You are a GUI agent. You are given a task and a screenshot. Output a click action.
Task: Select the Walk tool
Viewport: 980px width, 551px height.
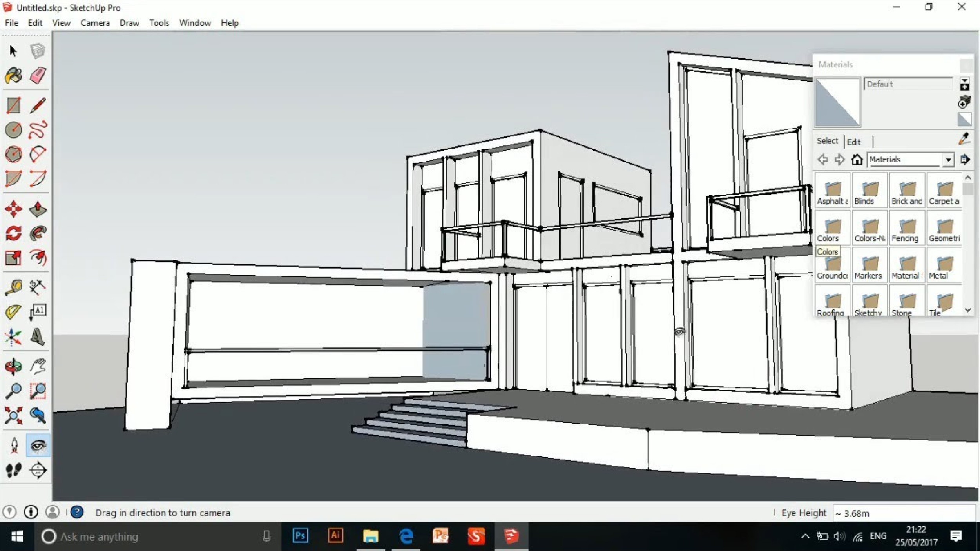[14, 471]
